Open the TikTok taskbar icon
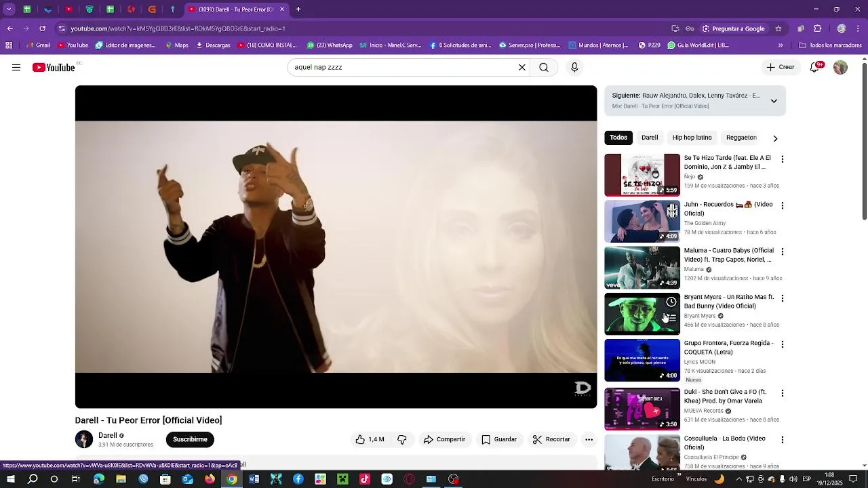868x488 pixels. 365,479
